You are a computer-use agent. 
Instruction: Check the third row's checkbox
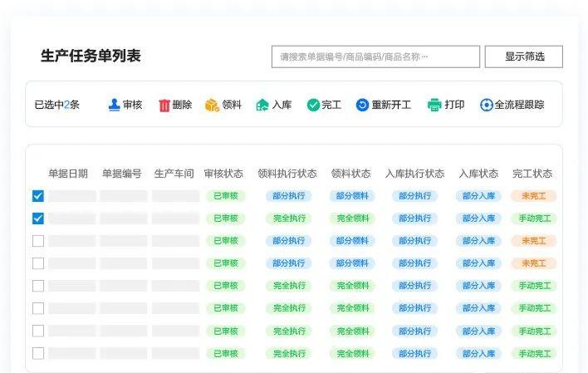[38, 241]
